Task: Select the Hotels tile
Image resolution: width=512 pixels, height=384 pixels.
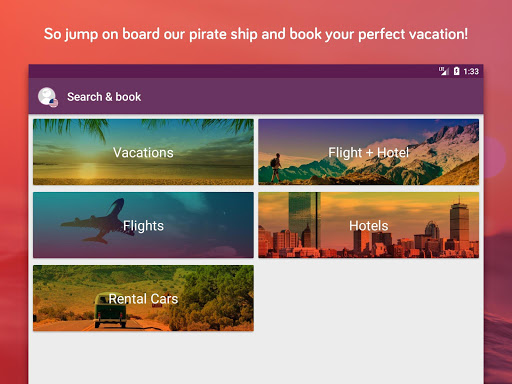Action: 369,225
